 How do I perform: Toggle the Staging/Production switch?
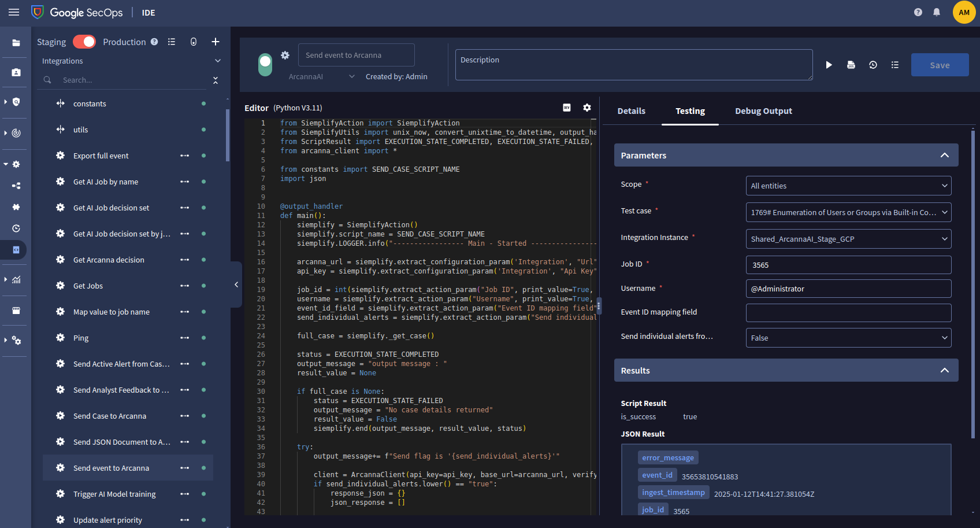(84, 42)
